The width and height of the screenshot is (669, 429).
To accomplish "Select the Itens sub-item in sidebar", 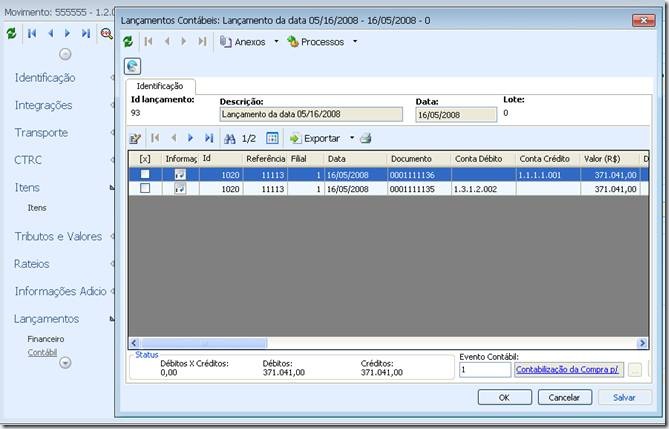I will coord(37,208).
